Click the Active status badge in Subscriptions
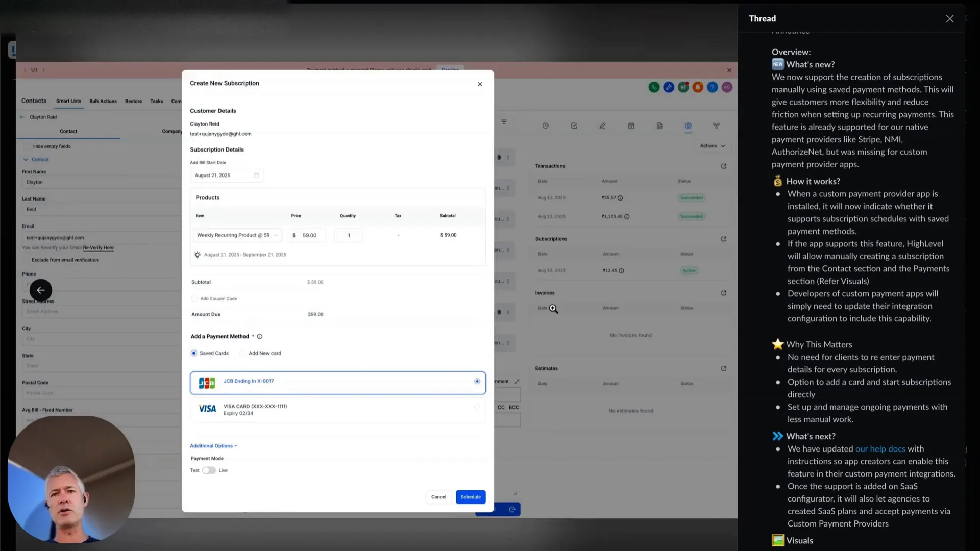Image resolution: width=980 pixels, height=551 pixels. click(x=689, y=271)
